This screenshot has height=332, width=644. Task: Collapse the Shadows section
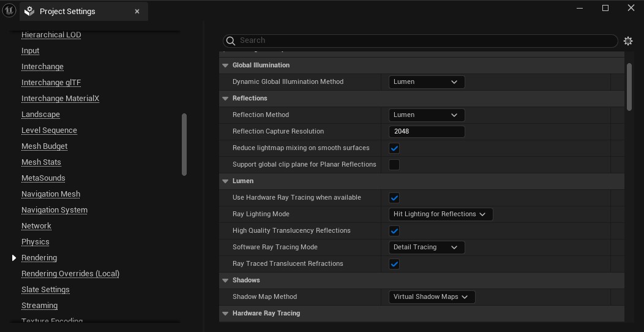tap(225, 280)
